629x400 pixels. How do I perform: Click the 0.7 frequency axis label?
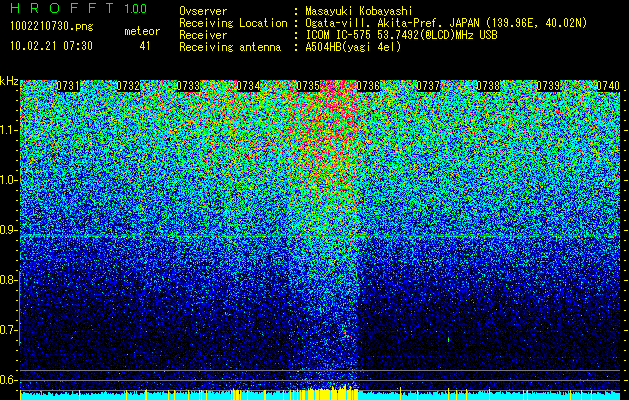click(8, 330)
